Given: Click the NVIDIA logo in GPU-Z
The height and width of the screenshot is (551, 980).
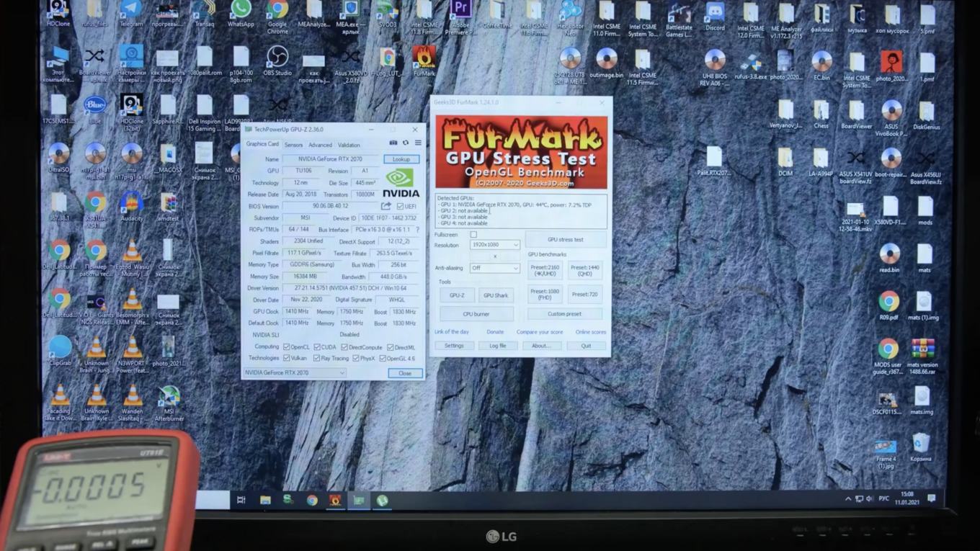Looking at the screenshot, I should pyautogui.click(x=401, y=182).
